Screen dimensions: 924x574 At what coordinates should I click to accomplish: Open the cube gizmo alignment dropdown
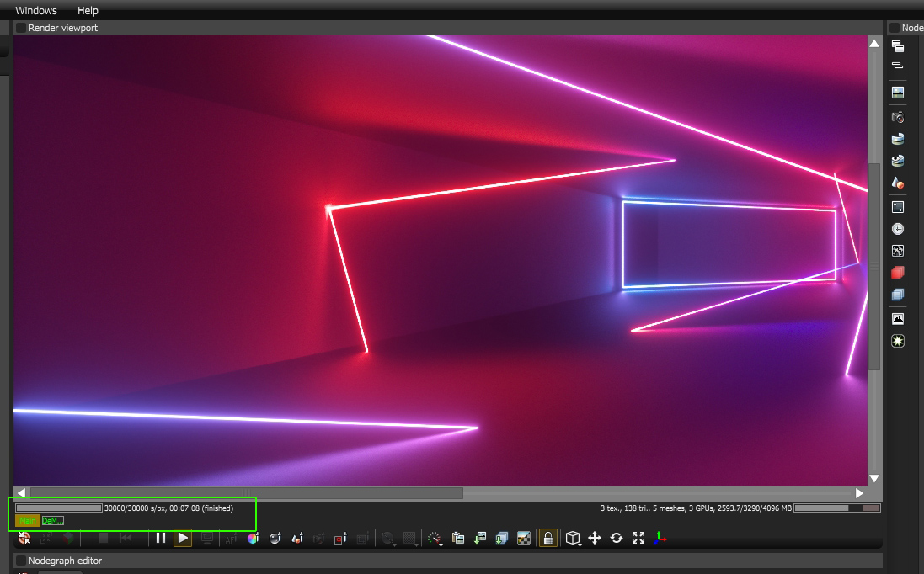(x=573, y=538)
